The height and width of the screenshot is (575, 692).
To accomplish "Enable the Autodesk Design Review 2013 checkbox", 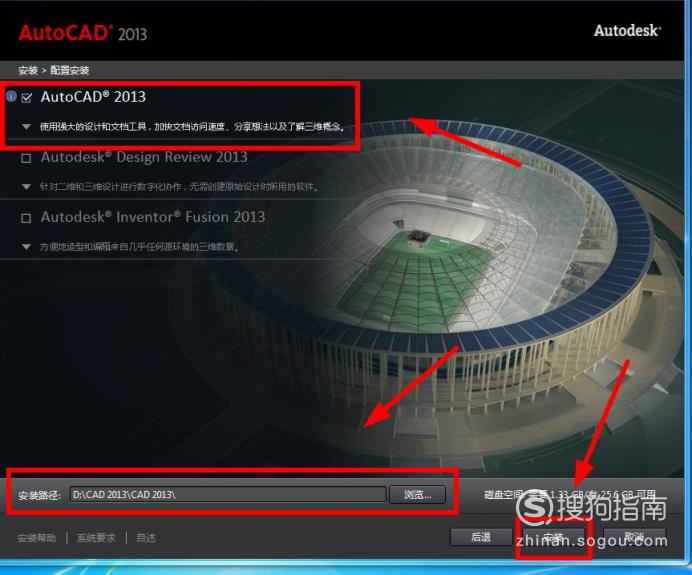I will tap(26, 158).
